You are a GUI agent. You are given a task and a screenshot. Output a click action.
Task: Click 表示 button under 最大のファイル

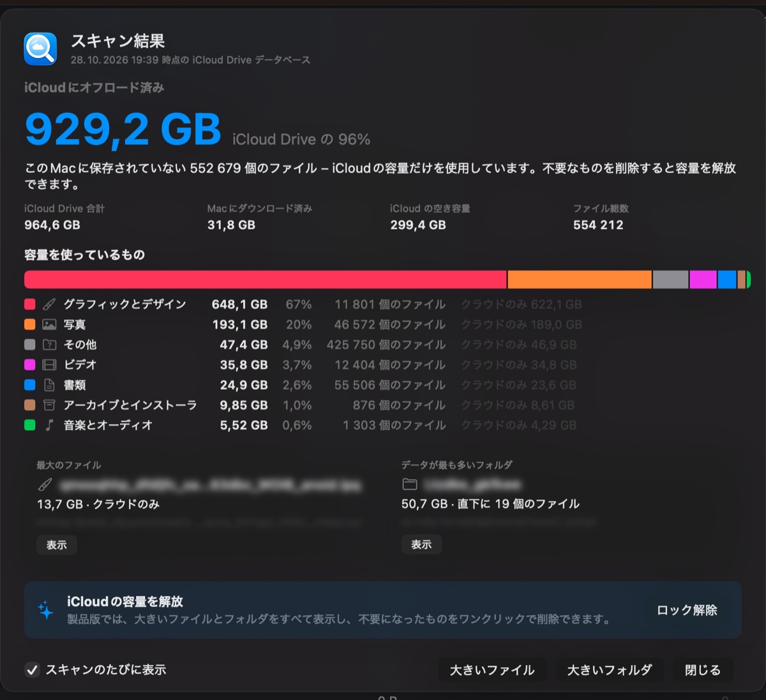point(56,545)
